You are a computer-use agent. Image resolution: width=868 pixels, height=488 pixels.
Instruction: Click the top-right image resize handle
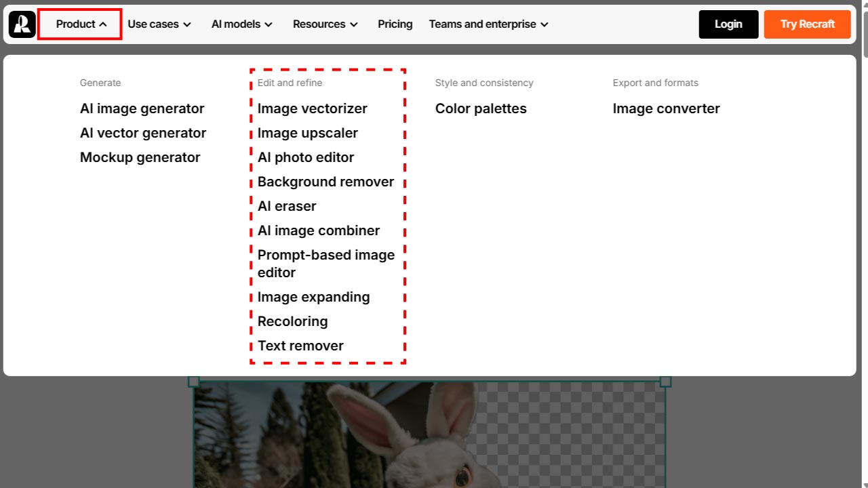(x=665, y=382)
